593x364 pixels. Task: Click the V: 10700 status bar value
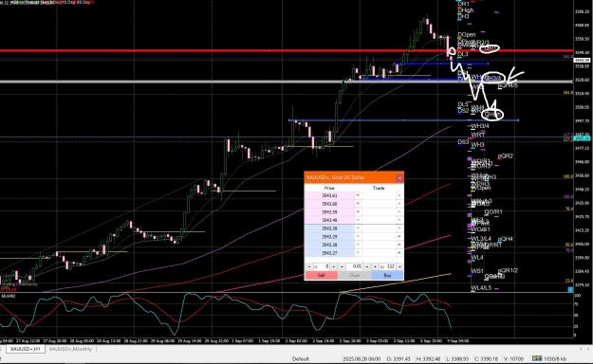click(x=513, y=358)
